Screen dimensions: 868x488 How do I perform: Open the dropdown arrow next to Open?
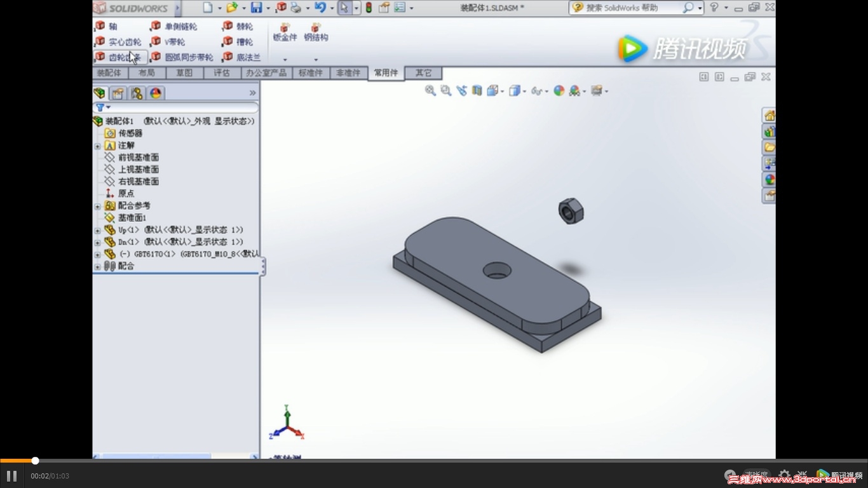coord(243,8)
